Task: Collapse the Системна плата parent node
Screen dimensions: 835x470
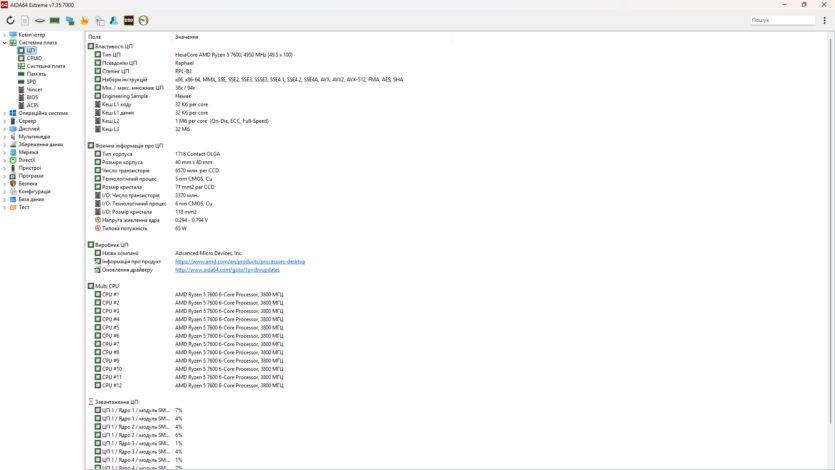Action: [5, 43]
